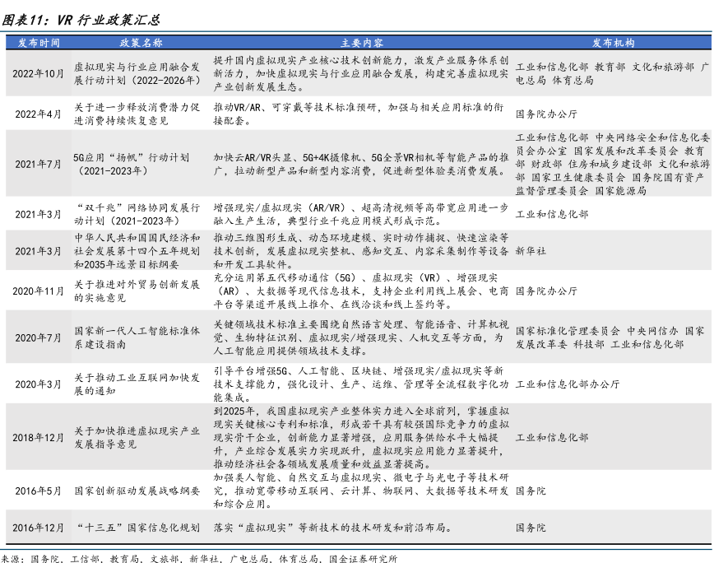Select the "2020年11月" date cell

click(x=38, y=291)
